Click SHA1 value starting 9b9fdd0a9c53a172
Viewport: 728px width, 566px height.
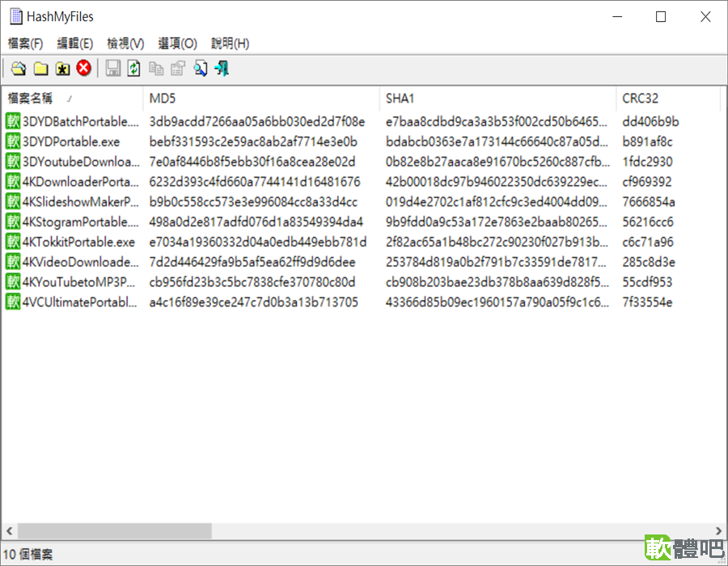pos(497,222)
